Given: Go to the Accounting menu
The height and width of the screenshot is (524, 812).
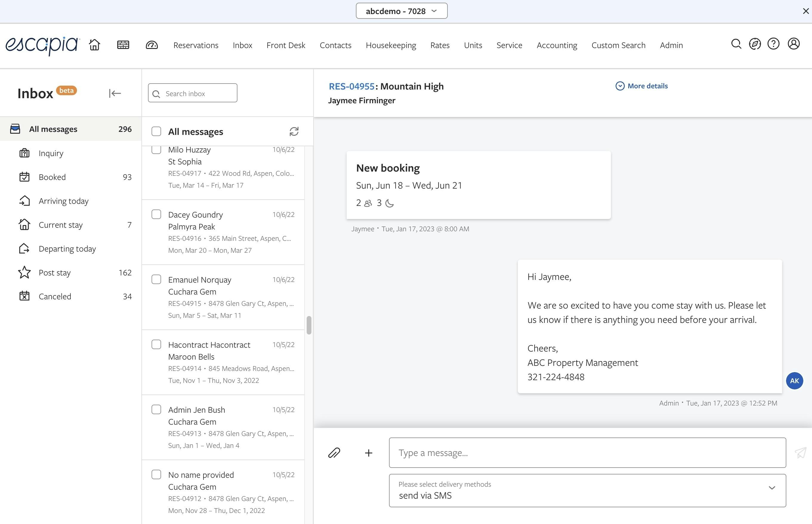Looking at the screenshot, I should click(x=557, y=45).
